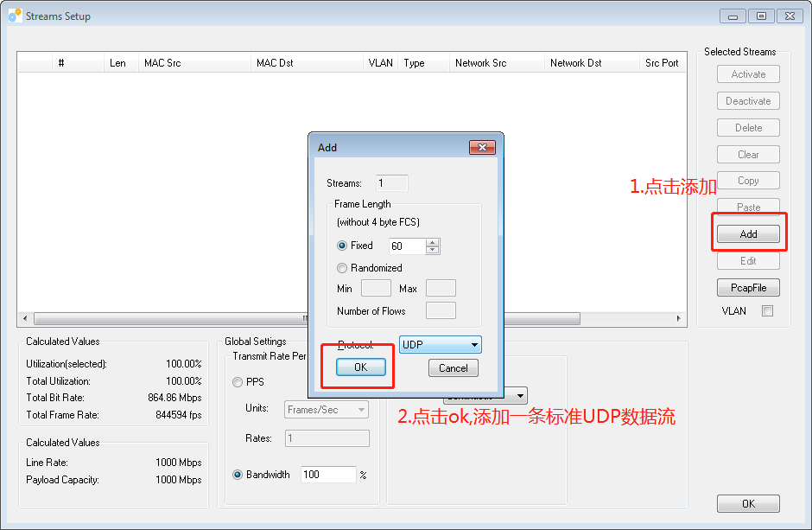Click the Streams Setup window OK button
812x530 pixels.
(x=748, y=503)
